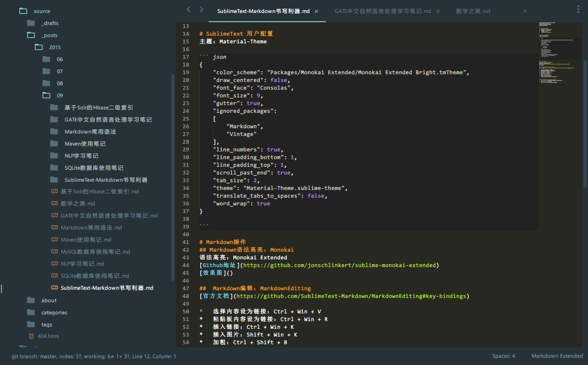
Task: Click the sublime-monokai-extended GitHub URL
Action: click(x=339, y=265)
